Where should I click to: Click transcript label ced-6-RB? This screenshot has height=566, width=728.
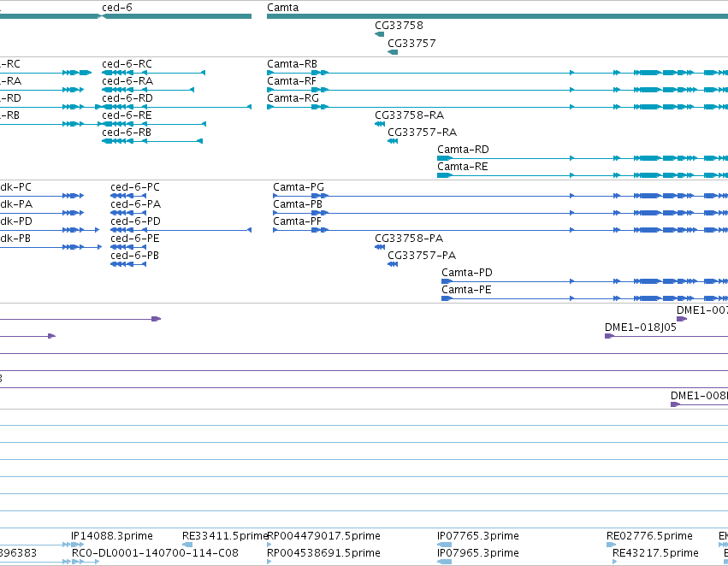(x=127, y=133)
